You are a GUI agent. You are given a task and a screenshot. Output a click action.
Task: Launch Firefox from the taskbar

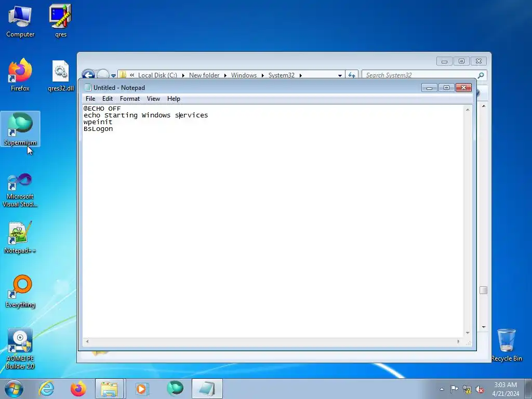point(78,389)
